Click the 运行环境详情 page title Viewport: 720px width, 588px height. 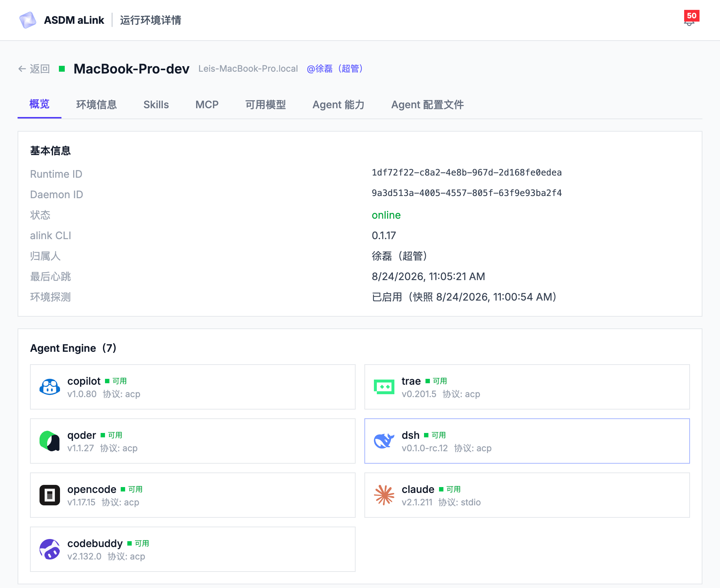click(x=151, y=20)
